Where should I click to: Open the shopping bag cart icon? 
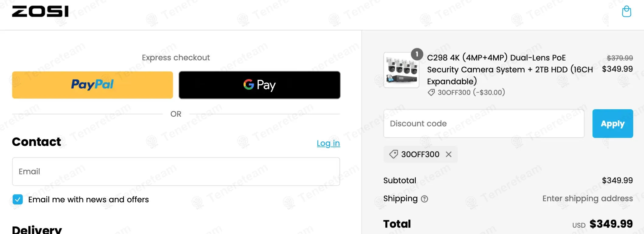(626, 12)
